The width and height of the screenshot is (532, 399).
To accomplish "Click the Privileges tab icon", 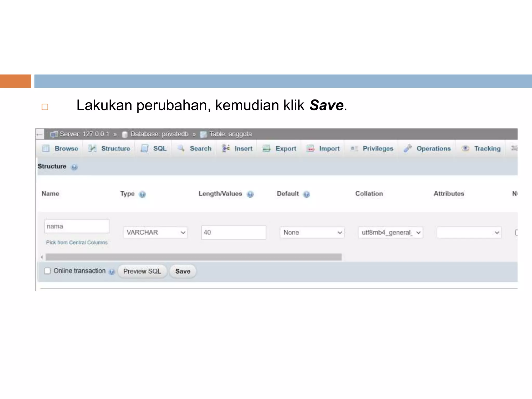I will pos(354,148).
